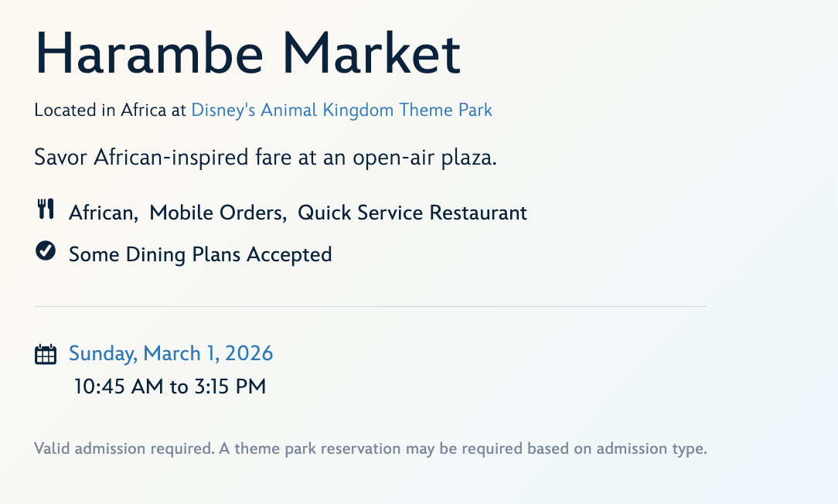Click the 10:45 AM opening time

(x=119, y=387)
